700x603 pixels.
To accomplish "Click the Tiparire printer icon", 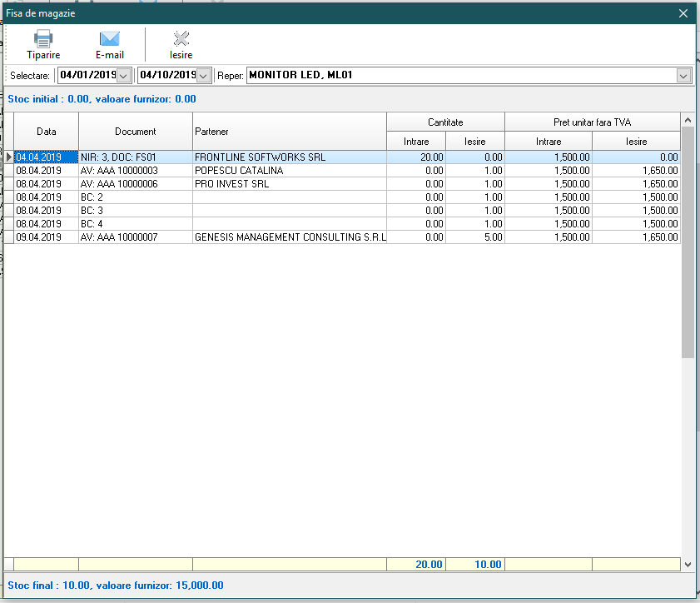I will 43,39.
